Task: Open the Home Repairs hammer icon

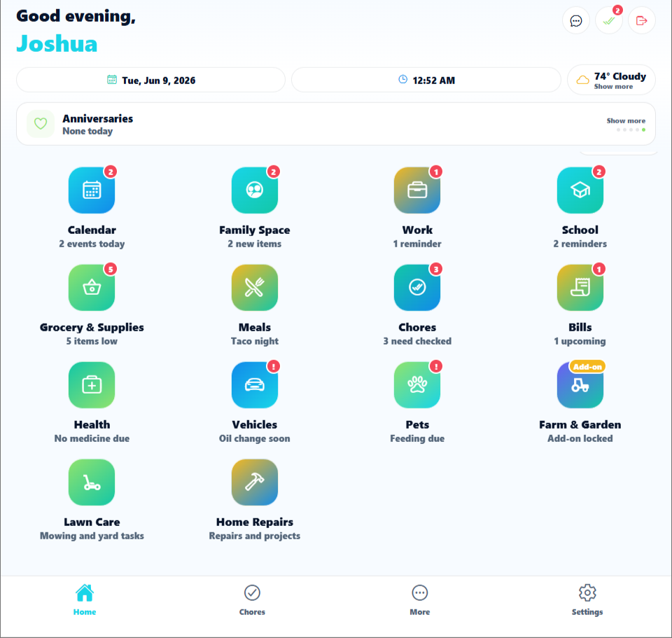Action: pyautogui.click(x=255, y=482)
